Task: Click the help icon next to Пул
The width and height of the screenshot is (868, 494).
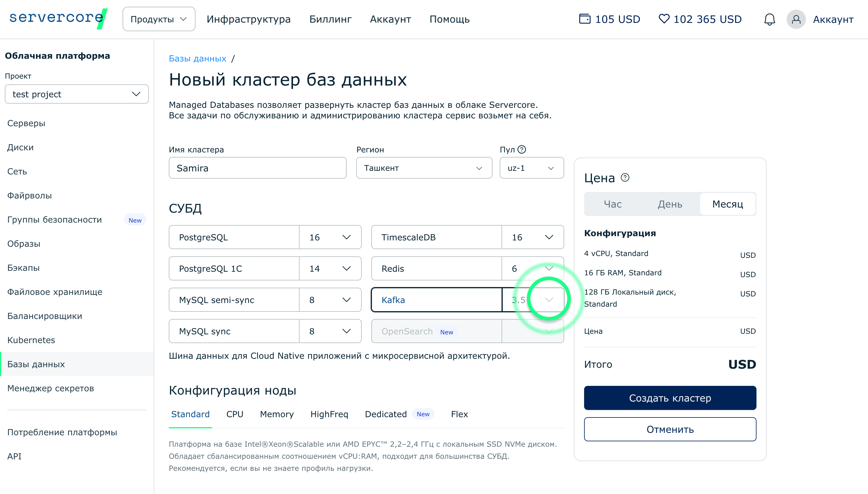Action: click(x=522, y=149)
